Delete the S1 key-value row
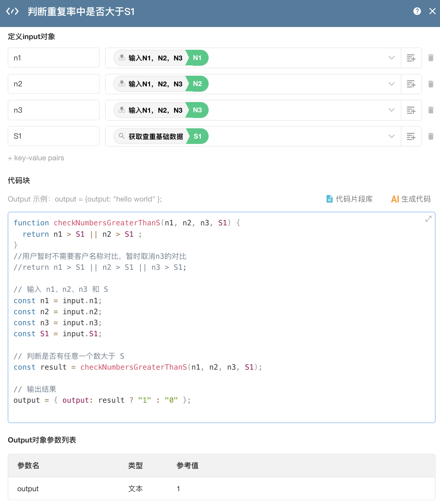The image size is (440, 504). [431, 136]
